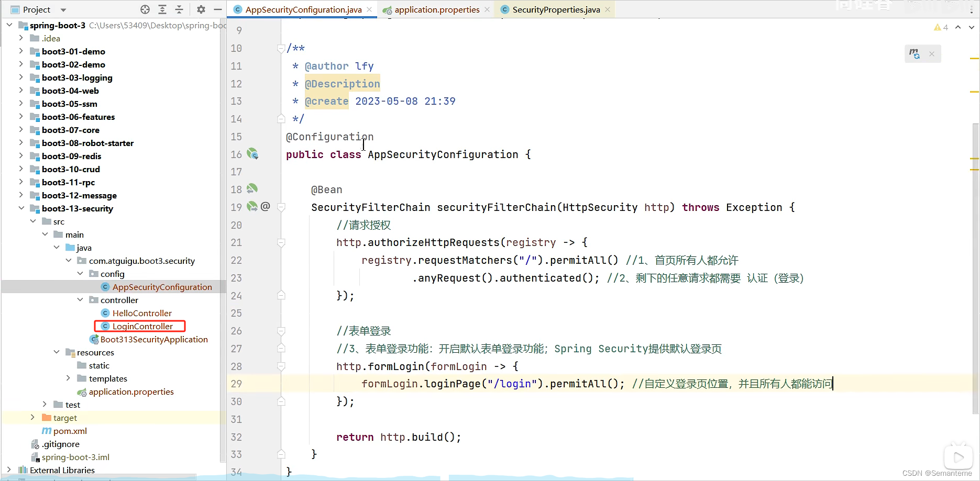Click the bean gutter icon on line 18
980x481 pixels.
pyautogui.click(x=252, y=189)
